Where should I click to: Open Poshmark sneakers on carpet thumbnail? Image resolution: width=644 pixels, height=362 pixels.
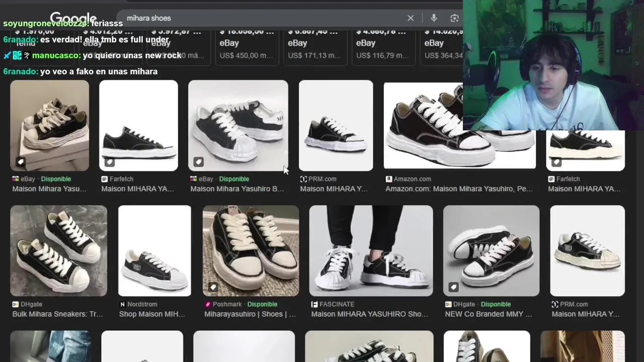pyautogui.click(x=251, y=250)
